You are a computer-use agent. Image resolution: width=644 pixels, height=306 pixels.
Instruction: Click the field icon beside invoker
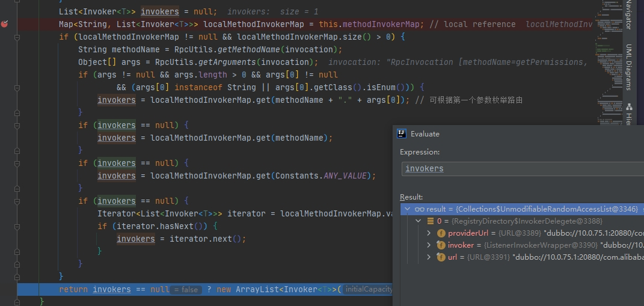point(441,245)
